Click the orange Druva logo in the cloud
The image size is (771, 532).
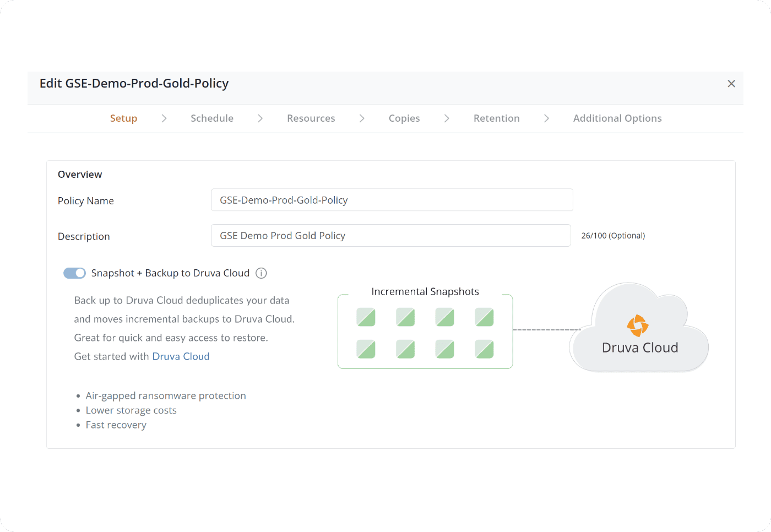coord(638,325)
